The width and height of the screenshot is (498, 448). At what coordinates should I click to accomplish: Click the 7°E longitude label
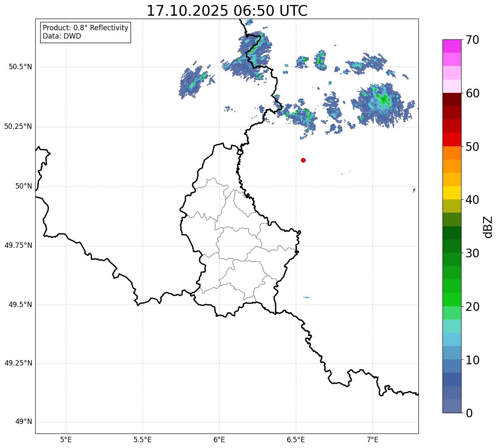point(372,439)
